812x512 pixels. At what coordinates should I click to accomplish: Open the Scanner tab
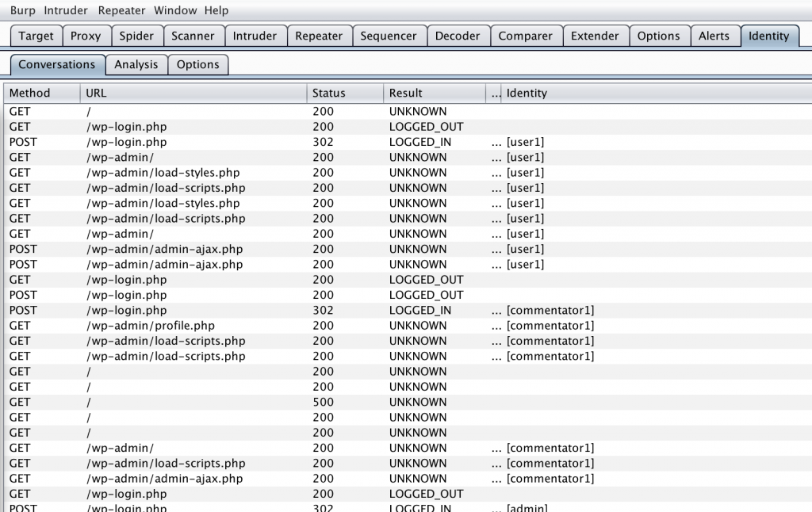coord(193,36)
